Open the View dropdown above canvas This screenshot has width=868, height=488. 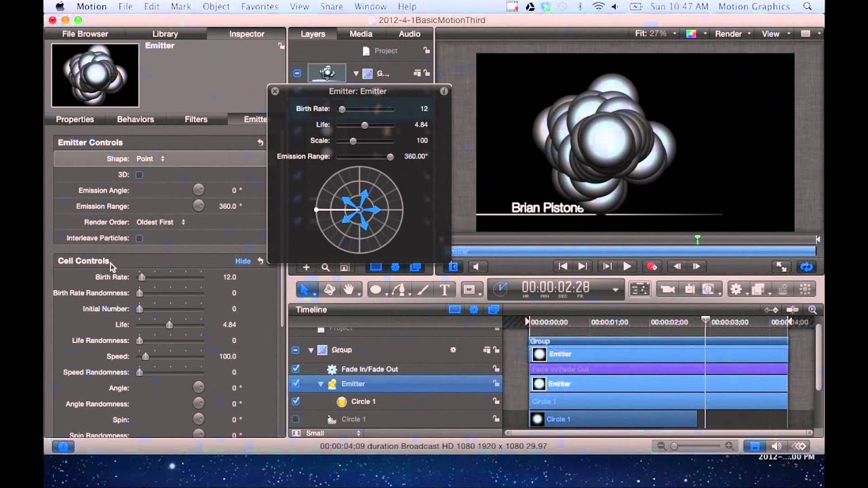point(774,34)
